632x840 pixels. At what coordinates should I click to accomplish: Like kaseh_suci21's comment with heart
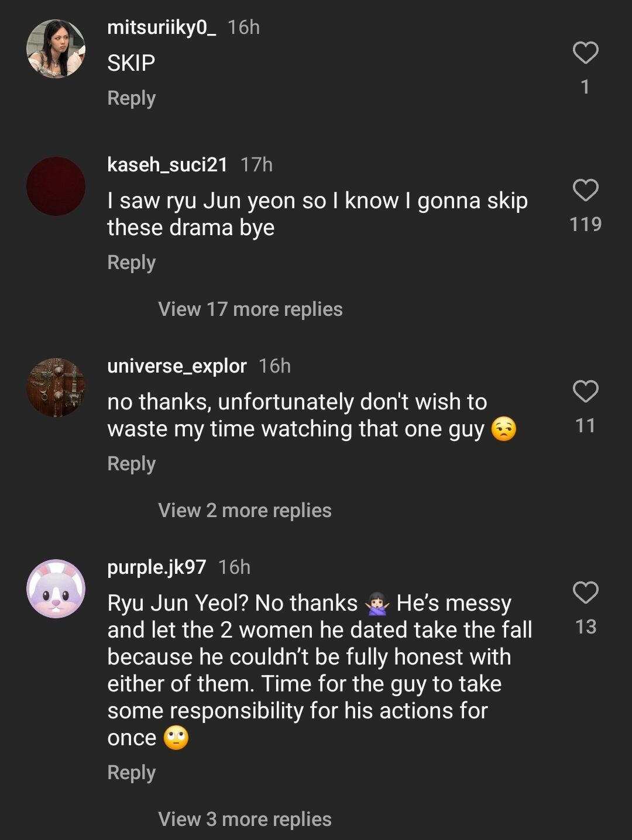(x=585, y=190)
